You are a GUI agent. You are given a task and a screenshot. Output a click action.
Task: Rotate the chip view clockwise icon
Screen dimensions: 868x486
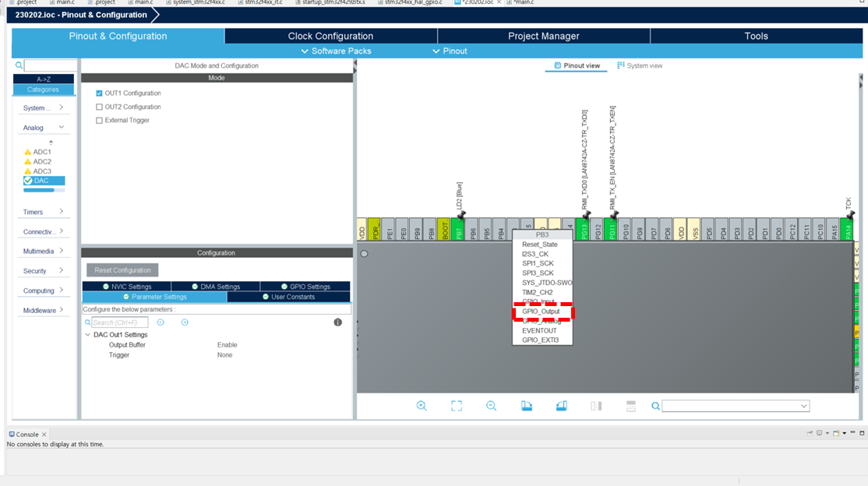pyautogui.click(x=527, y=406)
